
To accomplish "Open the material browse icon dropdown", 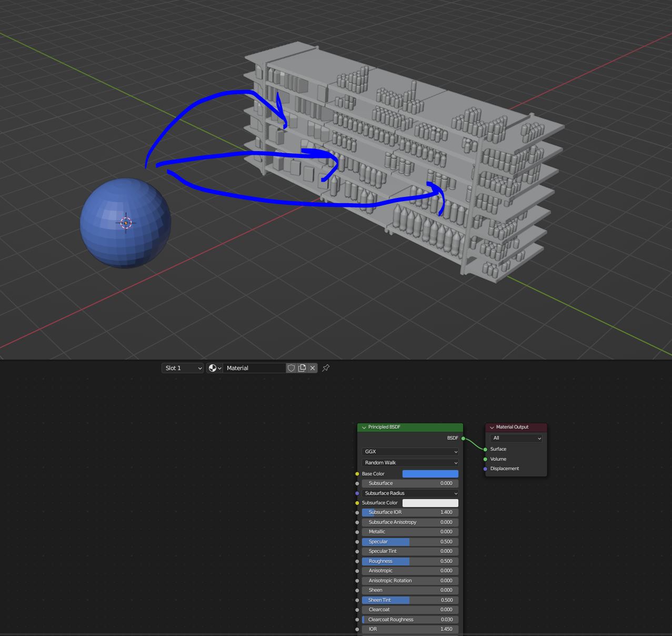I will click(215, 368).
